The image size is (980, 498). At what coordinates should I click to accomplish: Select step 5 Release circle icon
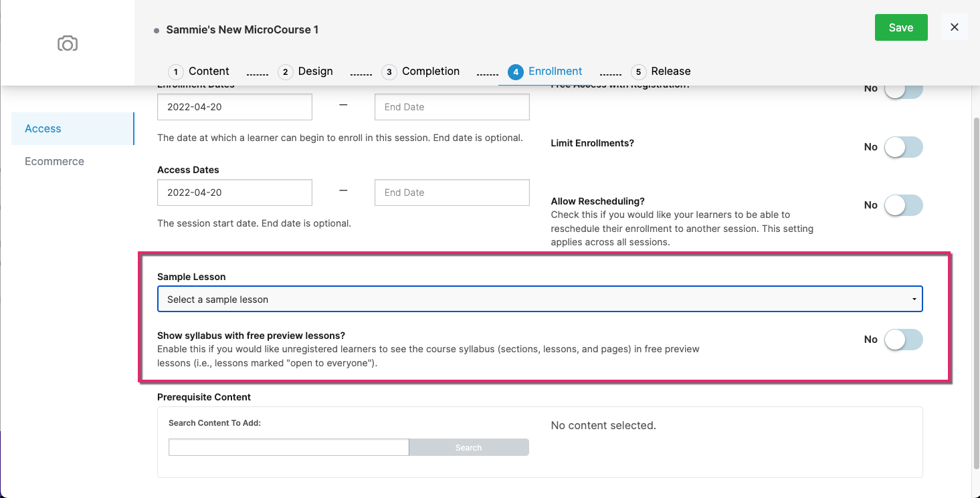638,72
